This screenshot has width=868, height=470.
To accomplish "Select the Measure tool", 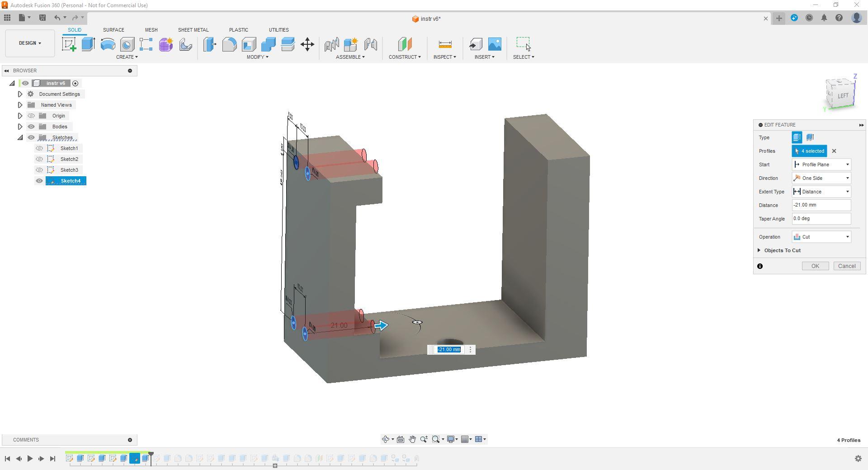I will tap(445, 44).
